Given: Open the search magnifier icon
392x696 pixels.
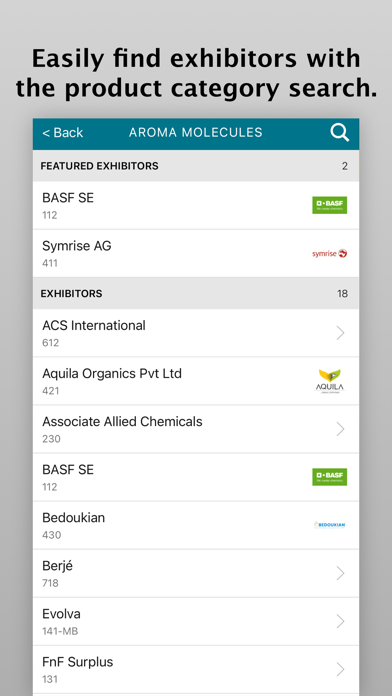Looking at the screenshot, I should click(x=340, y=133).
